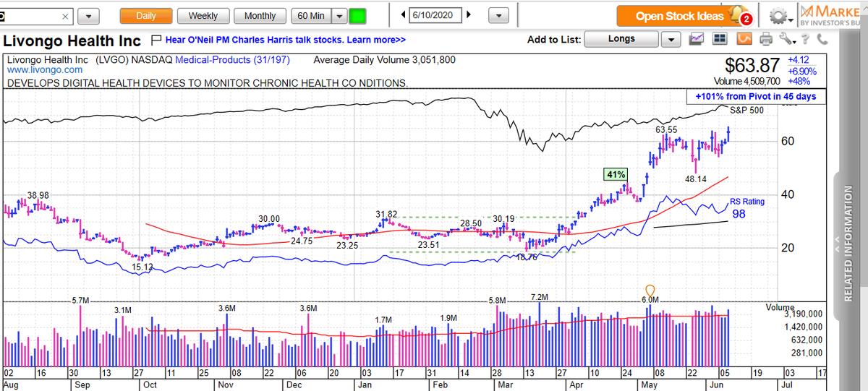Add the stock to the Longs list
The image size is (868, 391).
(622, 39)
